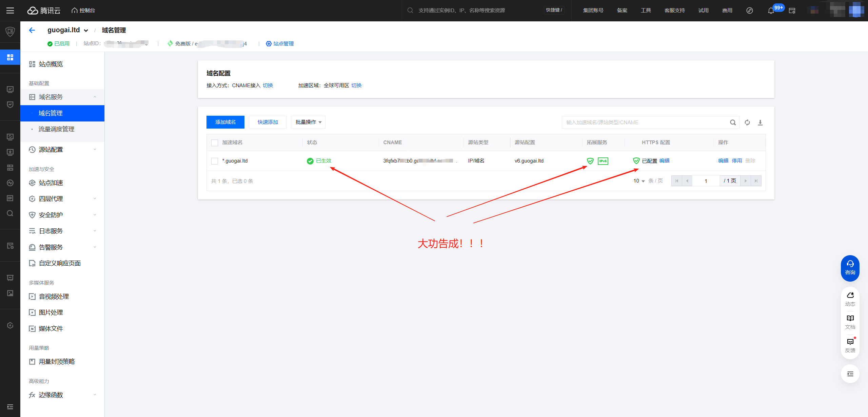Click the 添加域名 button

click(x=225, y=122)
